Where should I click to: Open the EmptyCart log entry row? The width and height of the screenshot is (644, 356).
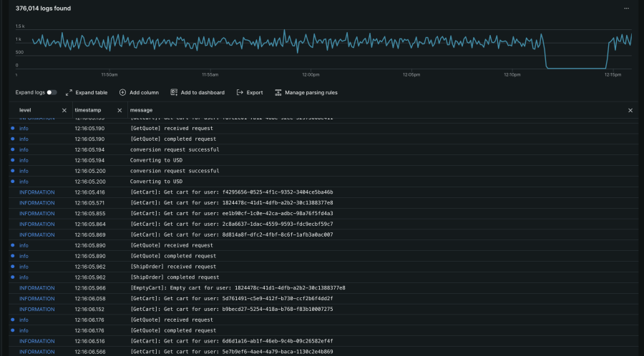point(238,287)
